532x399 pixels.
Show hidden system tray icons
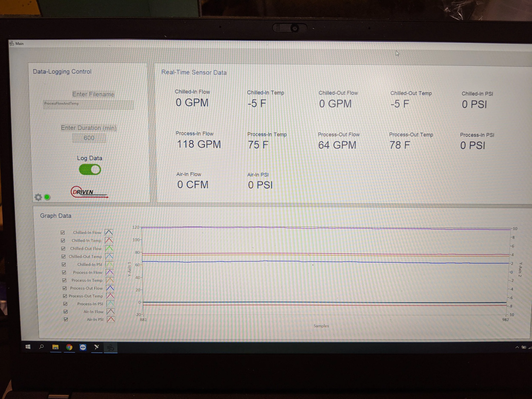click(x=517, y=347)
